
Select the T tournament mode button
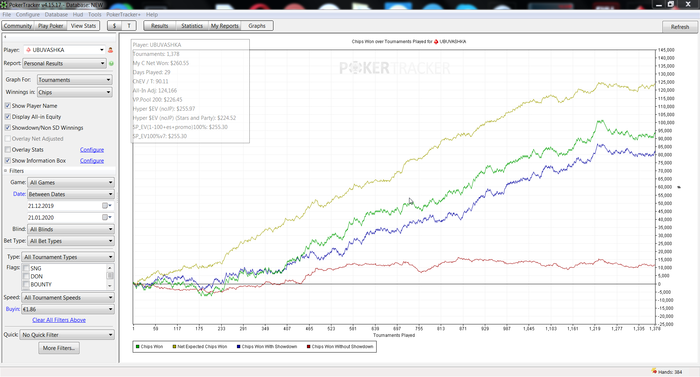pyautogui.click(x=129, y=26)
